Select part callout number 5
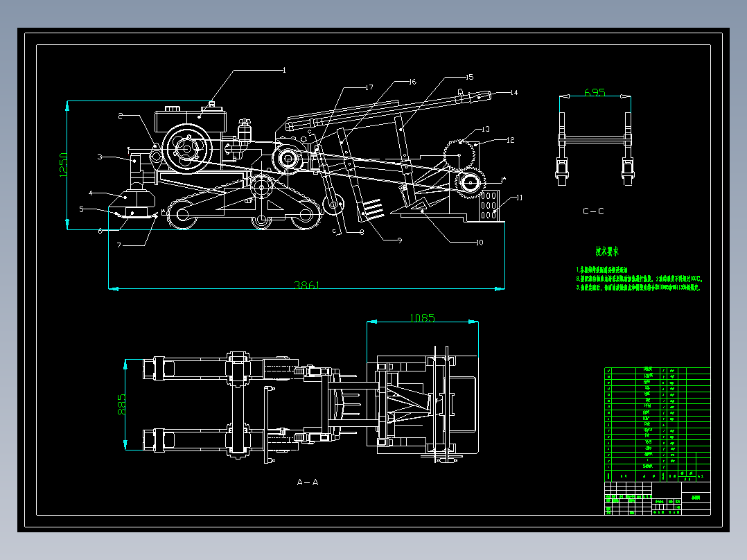Screen dimensions: 747x560 (82, 209)
